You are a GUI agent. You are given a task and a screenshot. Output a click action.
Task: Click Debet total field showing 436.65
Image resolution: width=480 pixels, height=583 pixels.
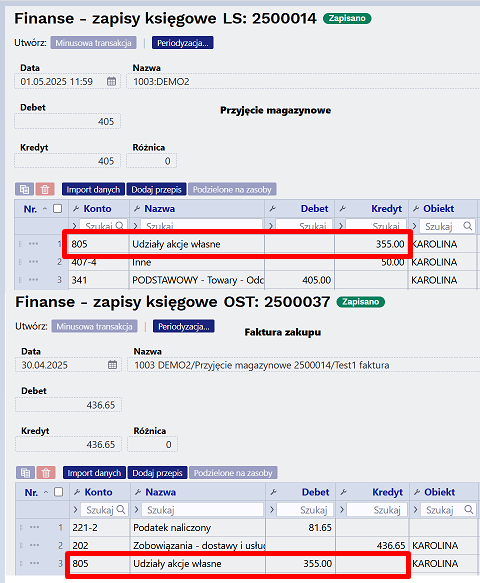(x=68, y=405)
